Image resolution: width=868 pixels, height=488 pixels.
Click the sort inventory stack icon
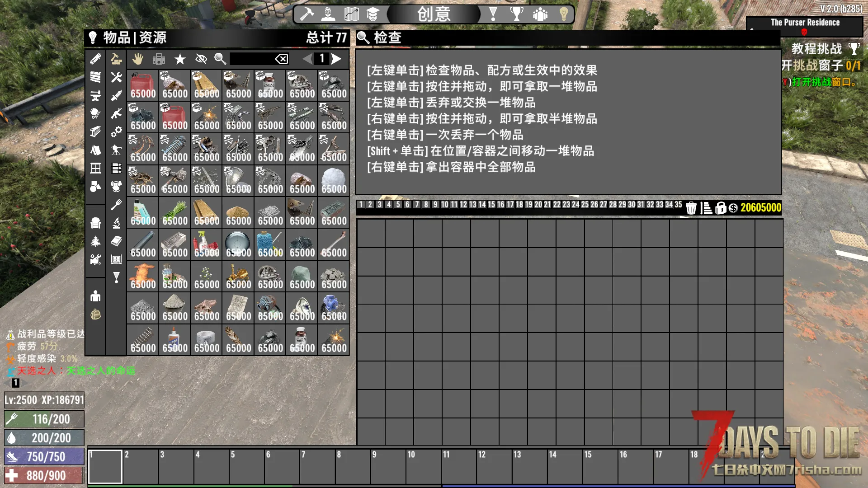click(706, 208)
